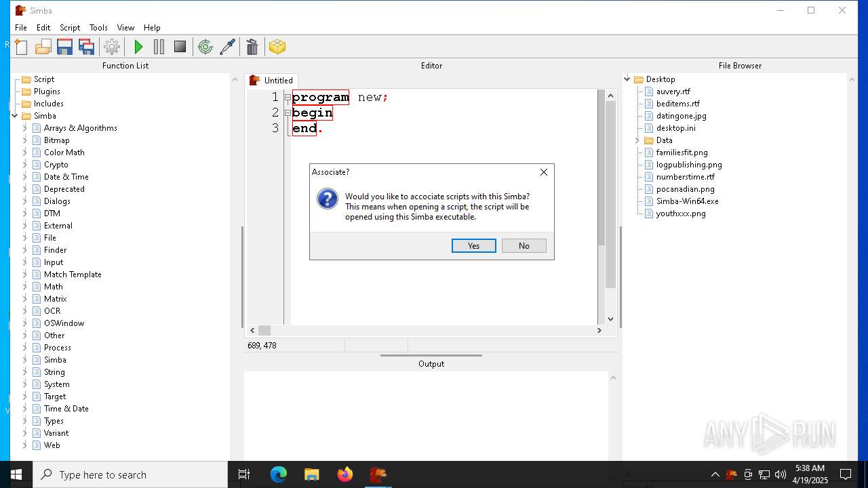The height and width of the screenshot is (488, 868).
Task: Open the View menu
Action: click(125, 28)
